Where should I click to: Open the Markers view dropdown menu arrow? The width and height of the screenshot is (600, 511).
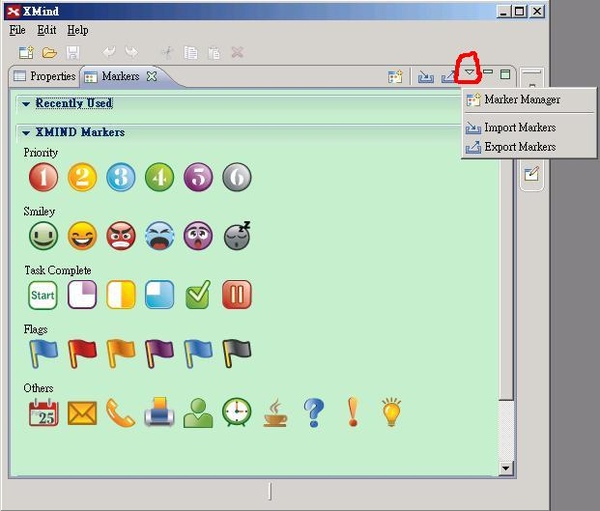click(470, 72)
